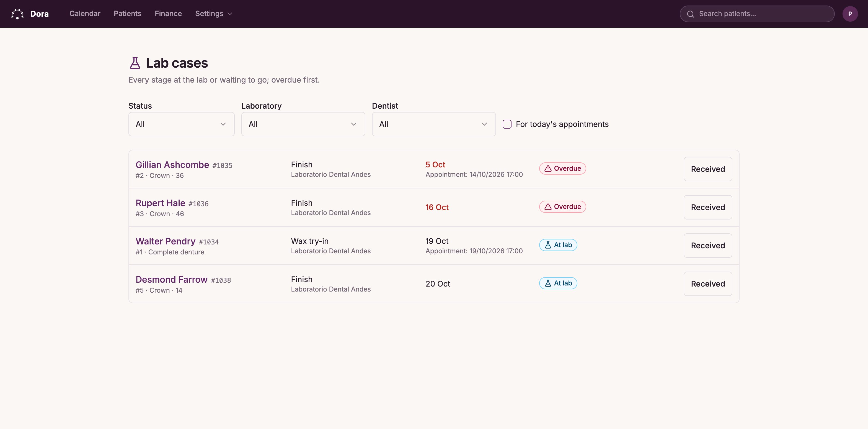Open the Status filter dropdown
This screenshot has height=429, width=868.
[x=181, y=124]
